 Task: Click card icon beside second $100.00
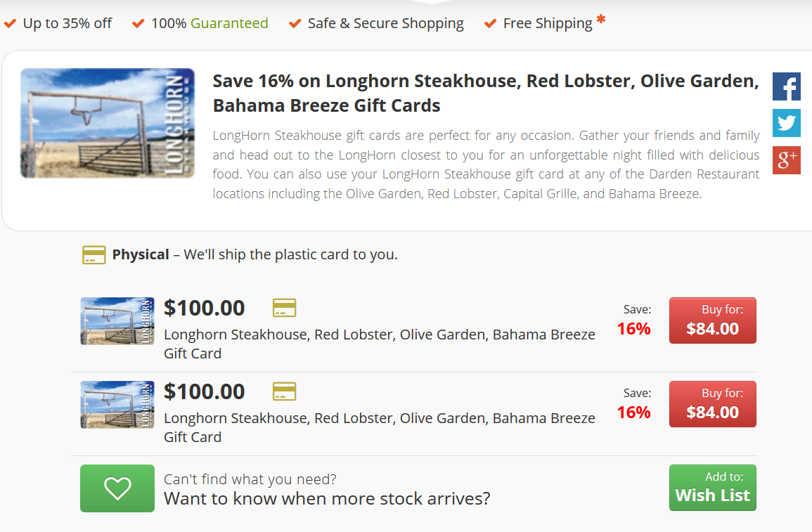point(284,391)
